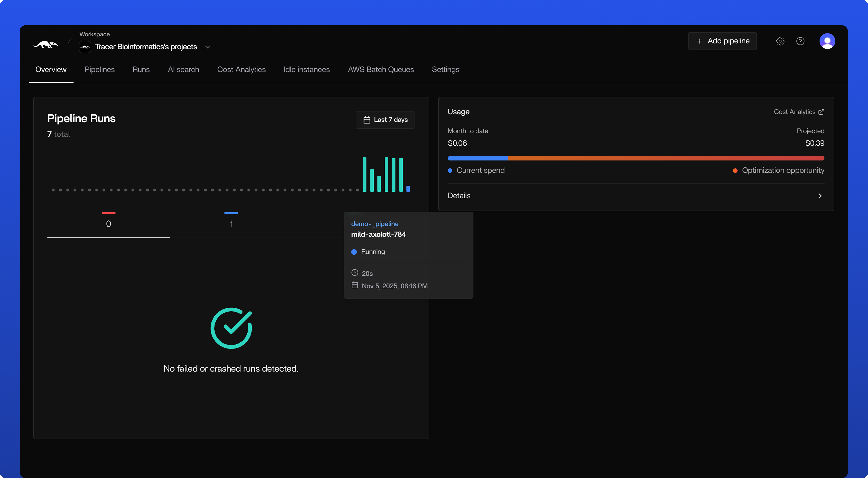Click the Tracer anteater logo icon
Screen dimensions: 868x478
(45, 44)
